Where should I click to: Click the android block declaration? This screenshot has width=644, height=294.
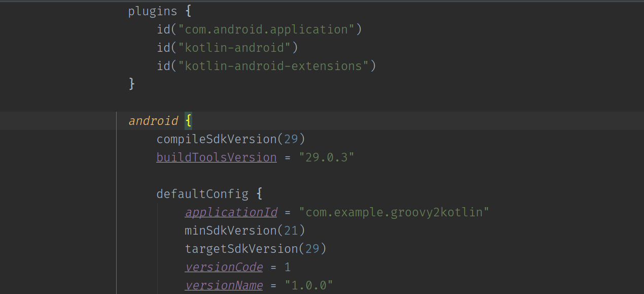[x=153, y=120]
